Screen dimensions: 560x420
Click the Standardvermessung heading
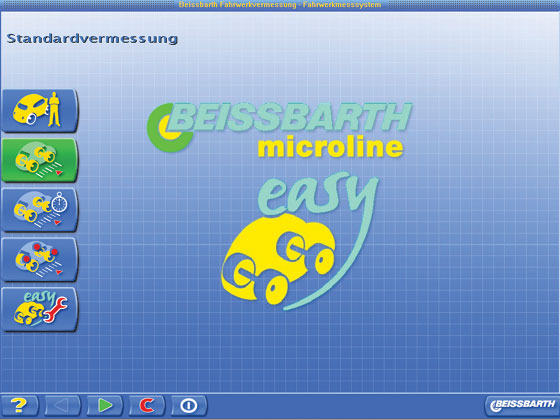[x=92, y=39]
